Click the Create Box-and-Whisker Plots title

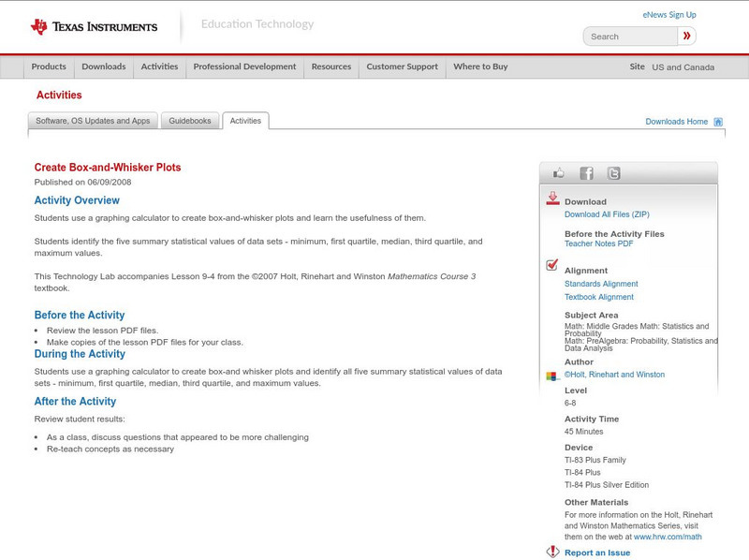[108, 168]
